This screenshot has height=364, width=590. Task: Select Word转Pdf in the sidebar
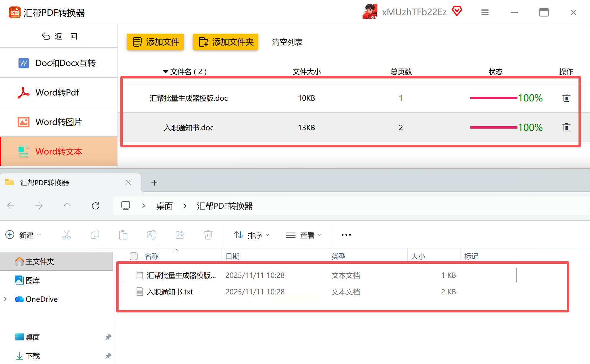click(x=58, y=93)
